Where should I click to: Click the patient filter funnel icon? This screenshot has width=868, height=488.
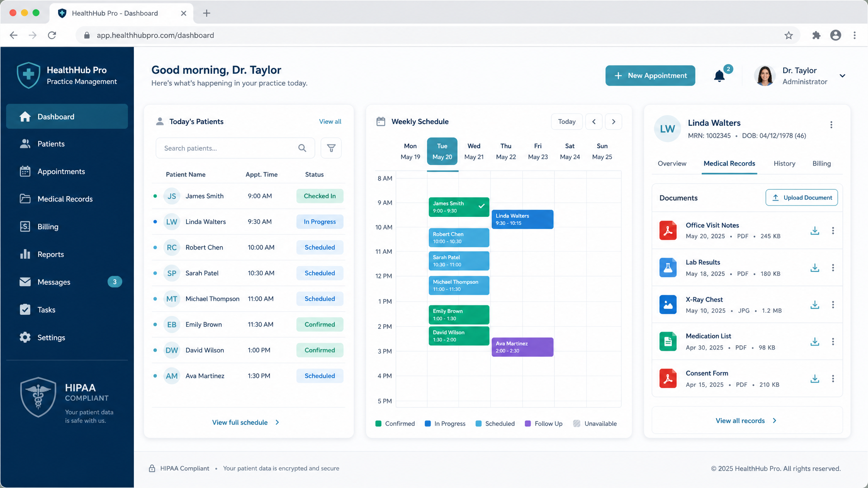coord(331,148)
